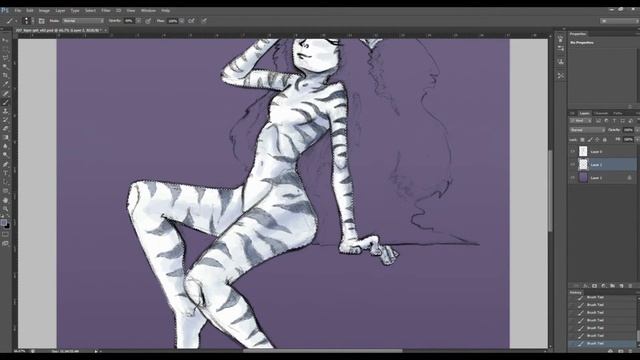Select the Move tool
Image resolution: width=640 pixels, height=360 pixels.
click(x=5, y=40)
